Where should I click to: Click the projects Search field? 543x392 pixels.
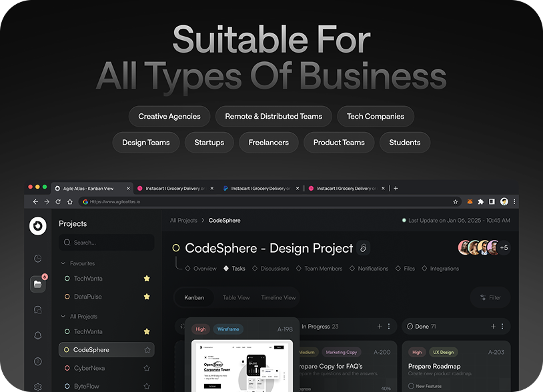[x=107, y=243]
